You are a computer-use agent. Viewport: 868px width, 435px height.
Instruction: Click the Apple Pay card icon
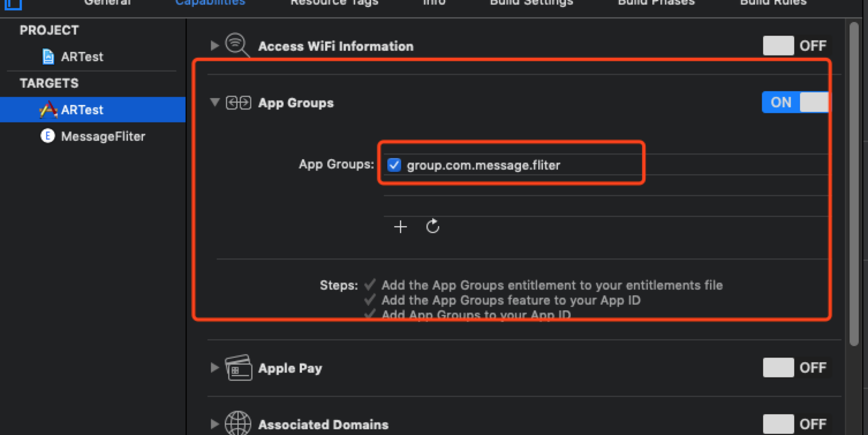[238, 367]
